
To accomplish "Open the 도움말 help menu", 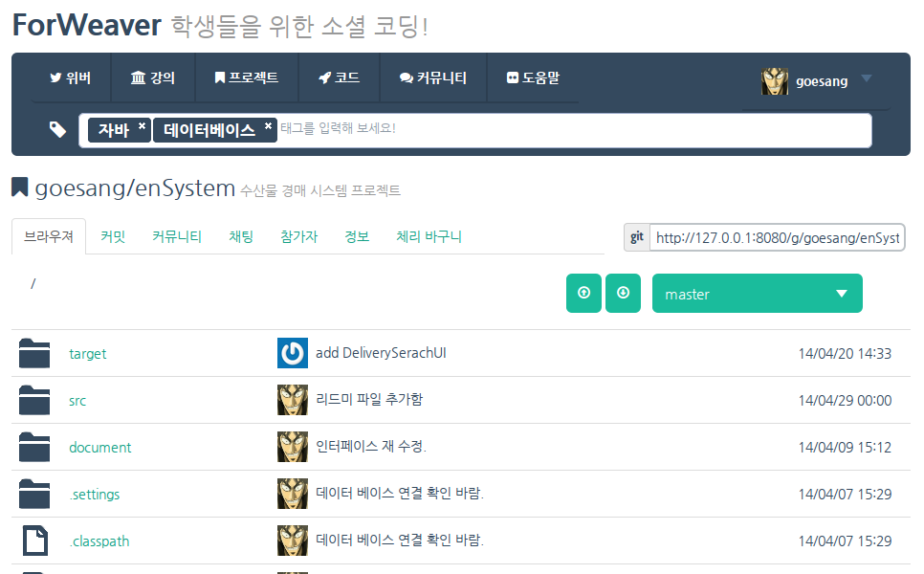I will (533, 77).
